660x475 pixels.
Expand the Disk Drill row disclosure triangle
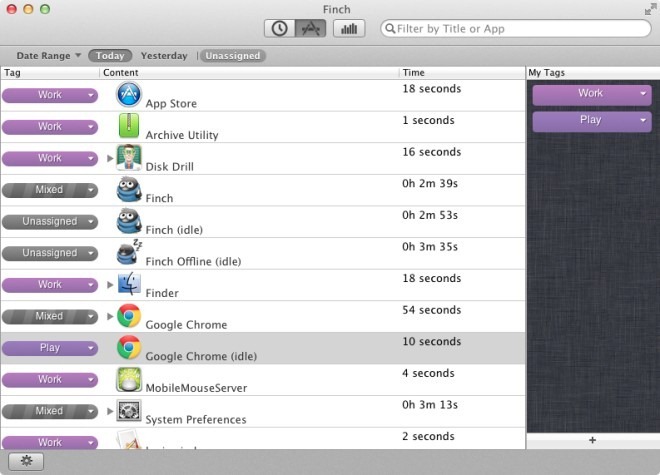coord(110,158)
